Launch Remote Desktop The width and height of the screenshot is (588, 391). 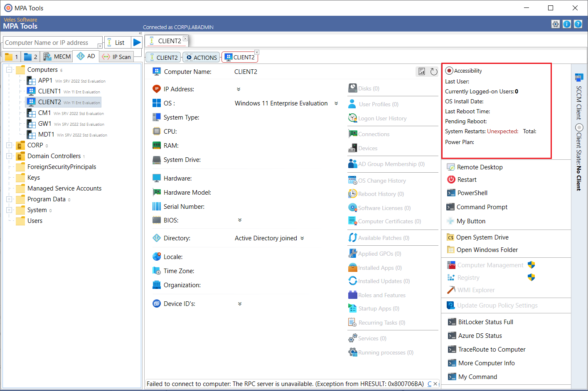[x=475, y=167]
